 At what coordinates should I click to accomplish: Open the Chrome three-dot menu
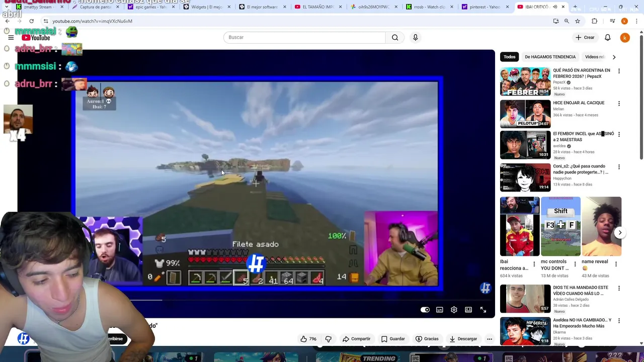(x=637, y=21)
